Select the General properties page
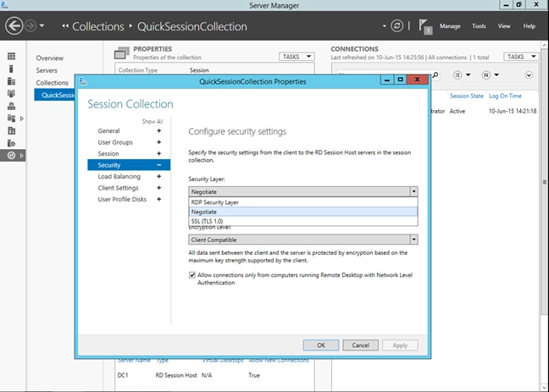The width and height of the screenshot is (549, 392). click(109, 131)
